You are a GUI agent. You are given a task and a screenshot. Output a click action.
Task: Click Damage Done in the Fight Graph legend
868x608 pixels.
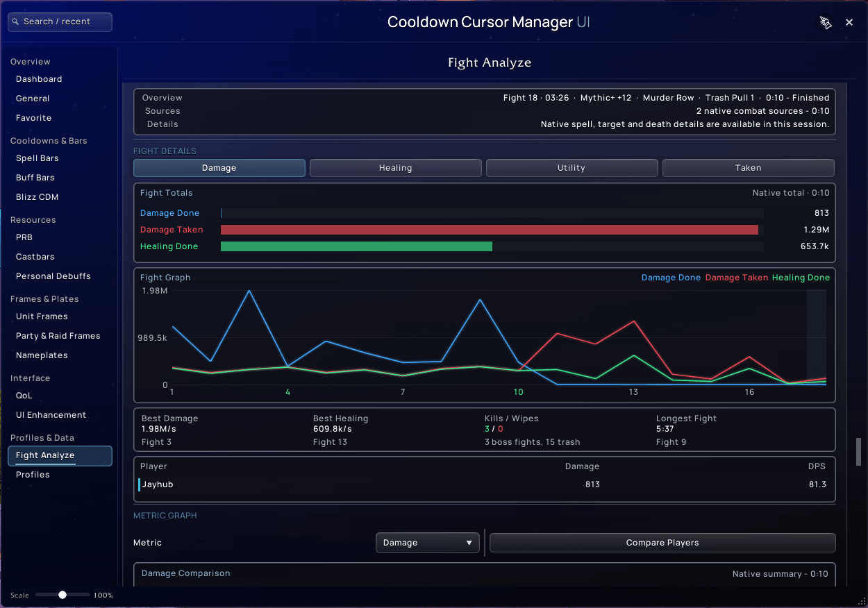[x=671, y=278]
